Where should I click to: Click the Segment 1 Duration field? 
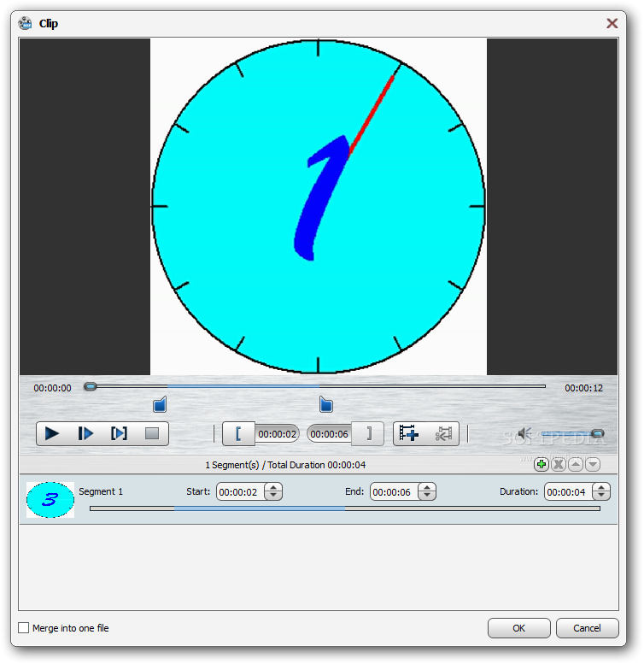568,492
